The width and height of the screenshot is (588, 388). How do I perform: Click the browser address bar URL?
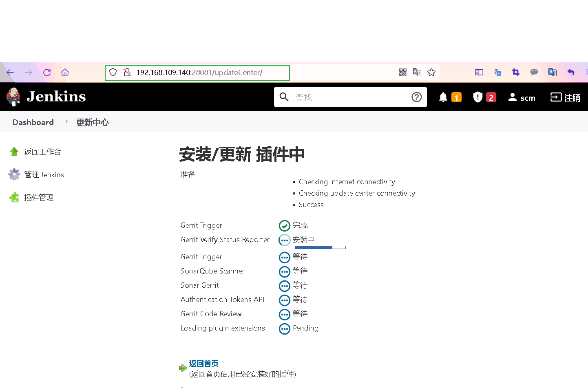tap(199, 73)
